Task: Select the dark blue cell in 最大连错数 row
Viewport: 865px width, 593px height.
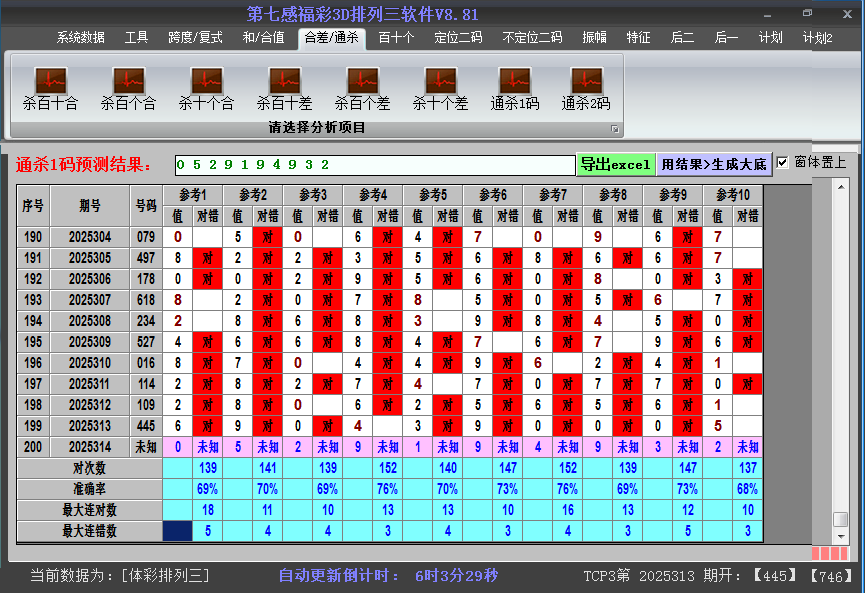Action: click(177, 531)
